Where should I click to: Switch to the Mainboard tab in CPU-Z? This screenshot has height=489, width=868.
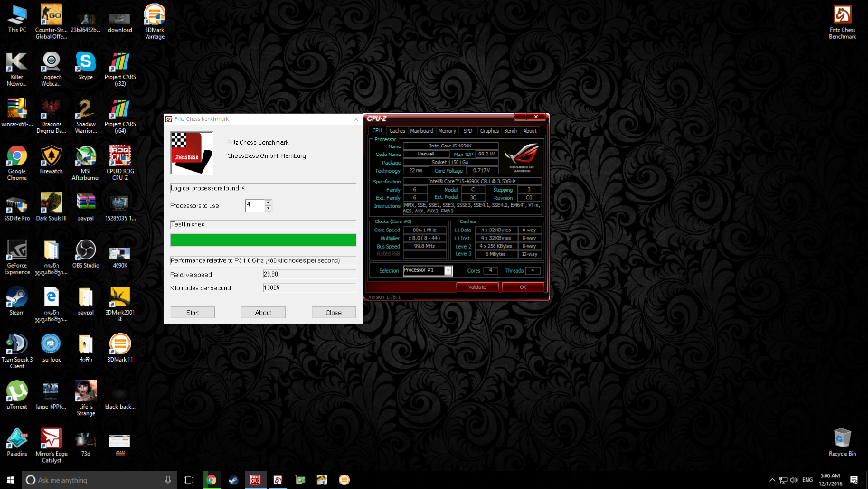[x=421, y=131]
